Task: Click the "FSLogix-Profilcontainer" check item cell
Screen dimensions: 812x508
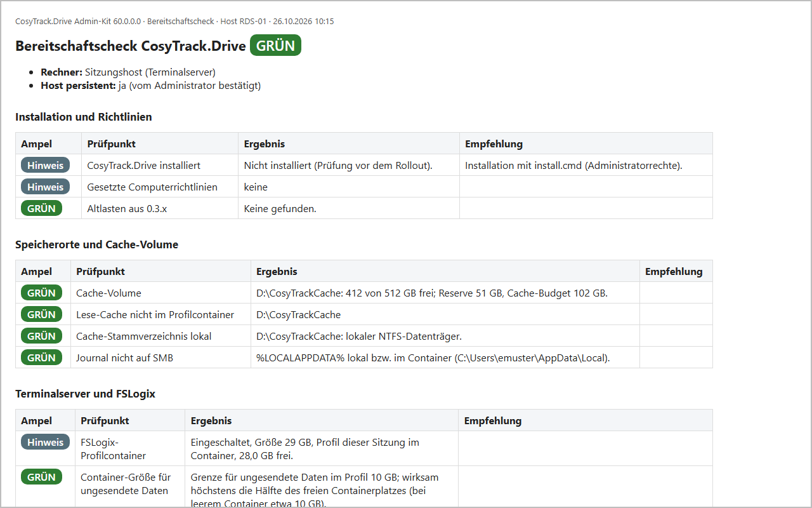Action: (x=130, y=448)
